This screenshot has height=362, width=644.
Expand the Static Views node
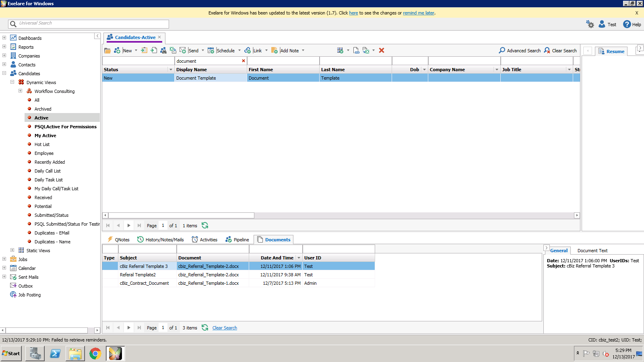point(12,250)
